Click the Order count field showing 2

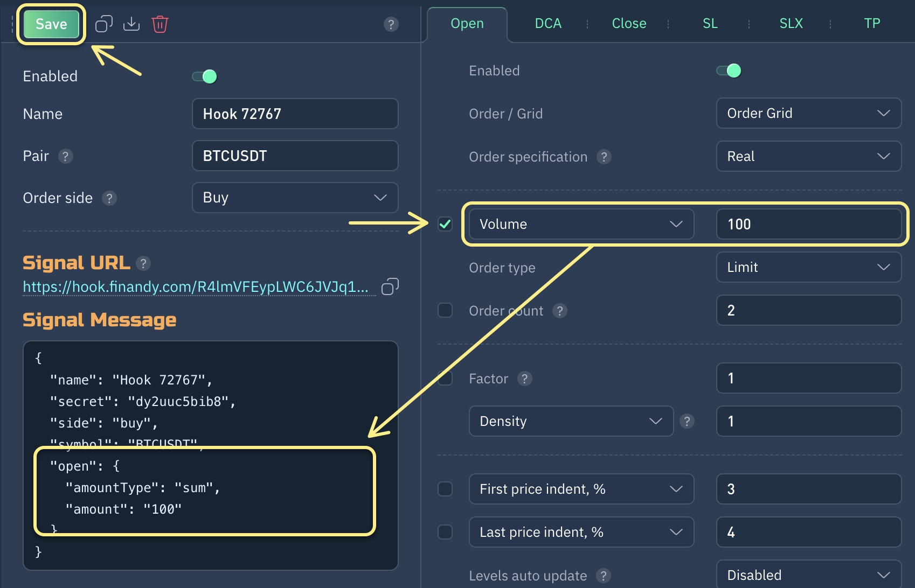coord(808,310)
